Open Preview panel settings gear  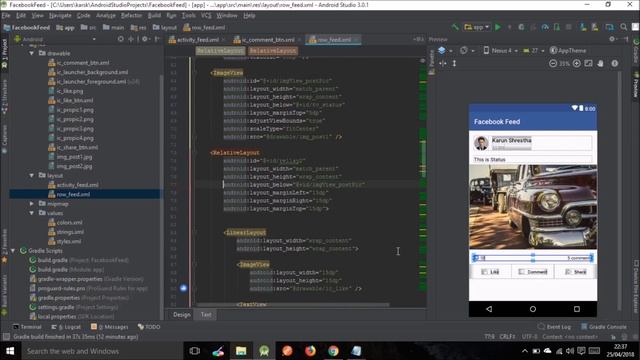click(612, 39)
